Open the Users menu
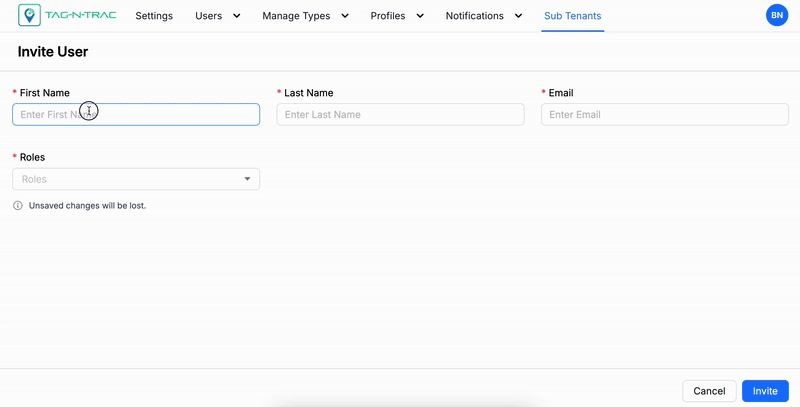 point(209,16)
